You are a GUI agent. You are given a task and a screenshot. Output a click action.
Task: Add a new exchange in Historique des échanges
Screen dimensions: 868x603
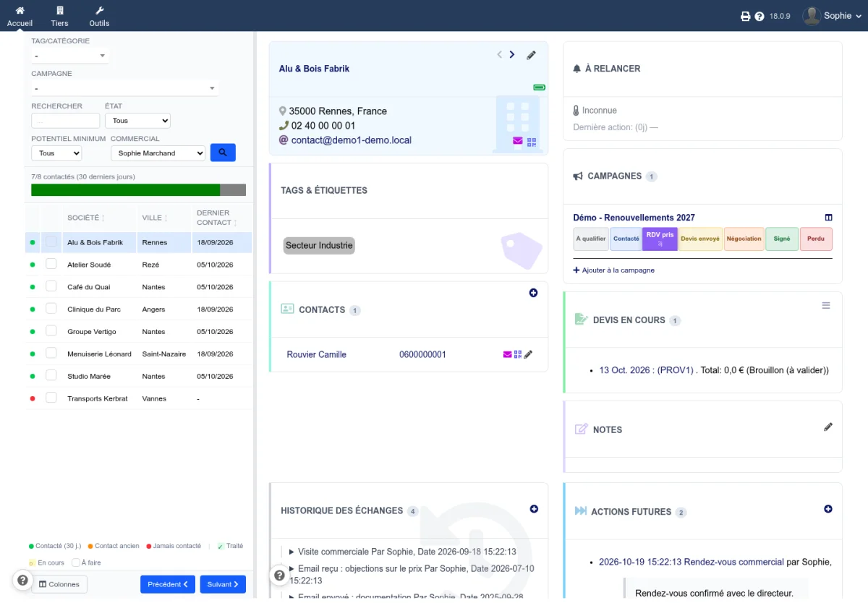pos(534,509)
